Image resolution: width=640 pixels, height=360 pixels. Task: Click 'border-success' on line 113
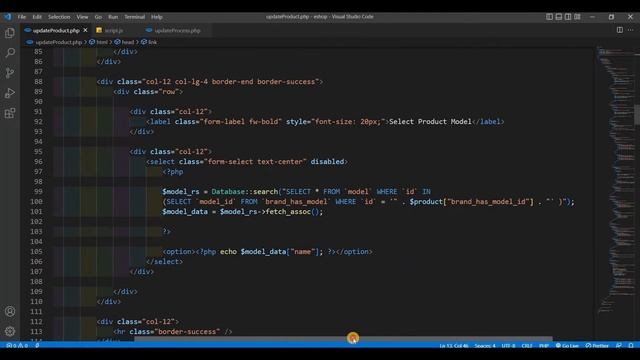click(x=189, y=331)
